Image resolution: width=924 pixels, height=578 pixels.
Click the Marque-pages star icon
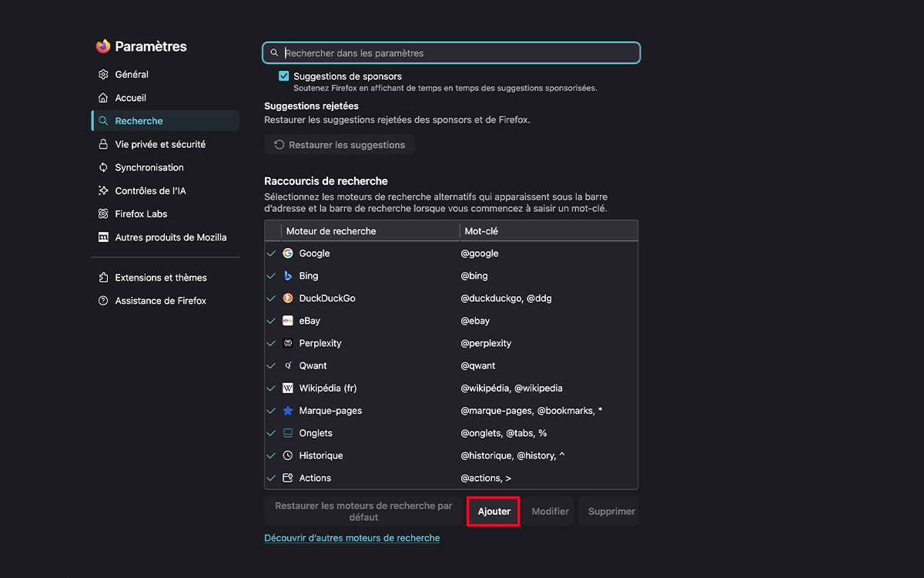[x=288, y=411]
